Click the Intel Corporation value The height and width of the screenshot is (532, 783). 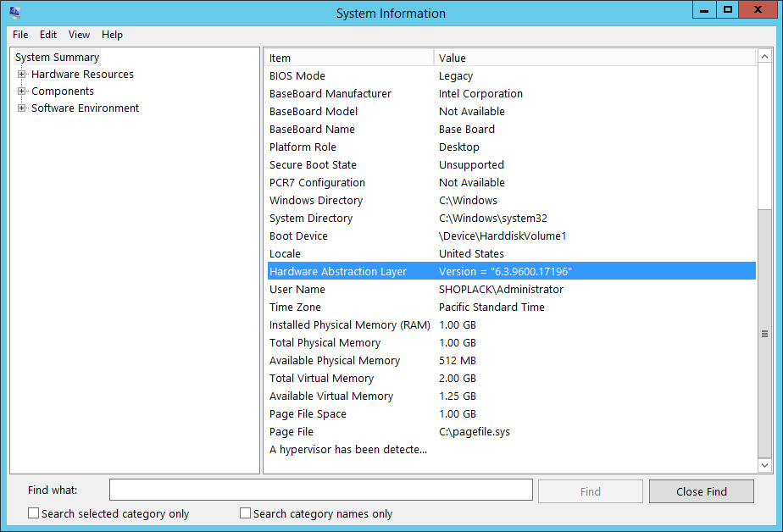tap(480, 94)
